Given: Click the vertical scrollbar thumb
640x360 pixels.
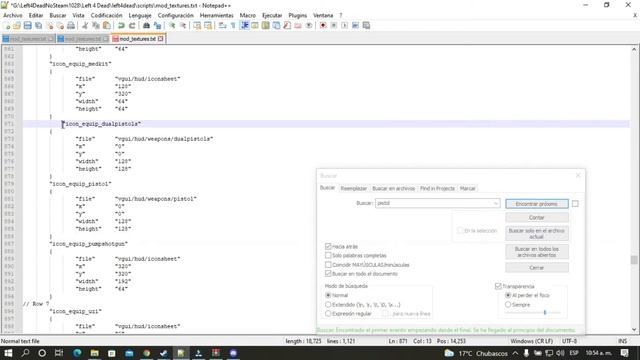Looking at the screenshot, I should click(x=633, y=260).
